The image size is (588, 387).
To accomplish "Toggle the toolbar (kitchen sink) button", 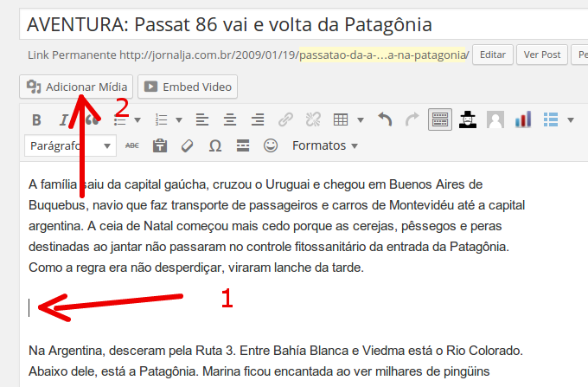I will point(440,119).
